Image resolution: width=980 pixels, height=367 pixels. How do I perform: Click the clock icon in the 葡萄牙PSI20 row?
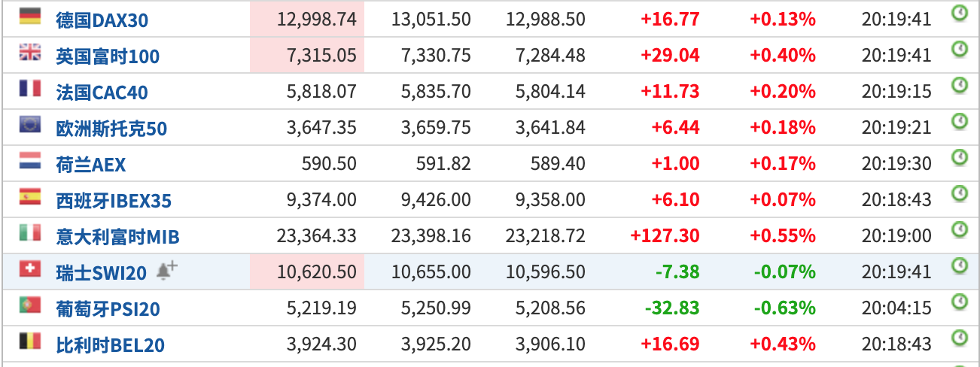(960, 302)
